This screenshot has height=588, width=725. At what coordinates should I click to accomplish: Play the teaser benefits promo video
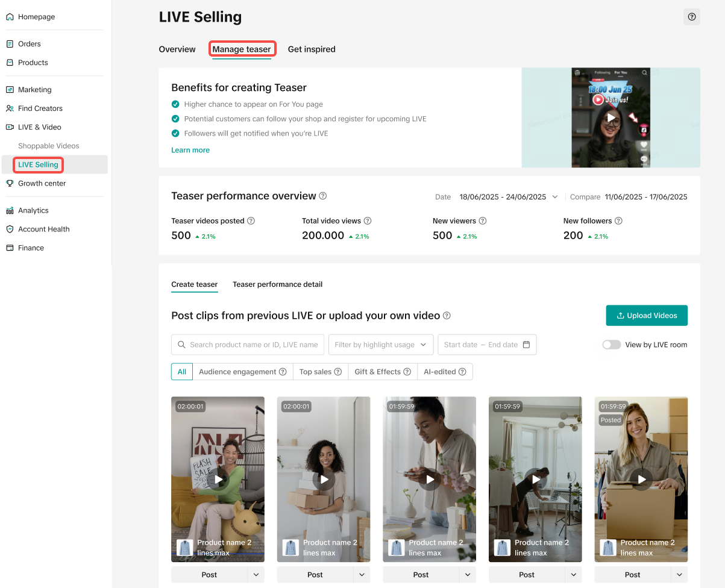tap(610, 117)
